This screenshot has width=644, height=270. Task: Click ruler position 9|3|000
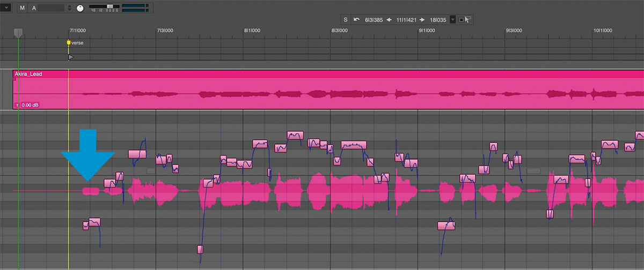click(514, 31)
